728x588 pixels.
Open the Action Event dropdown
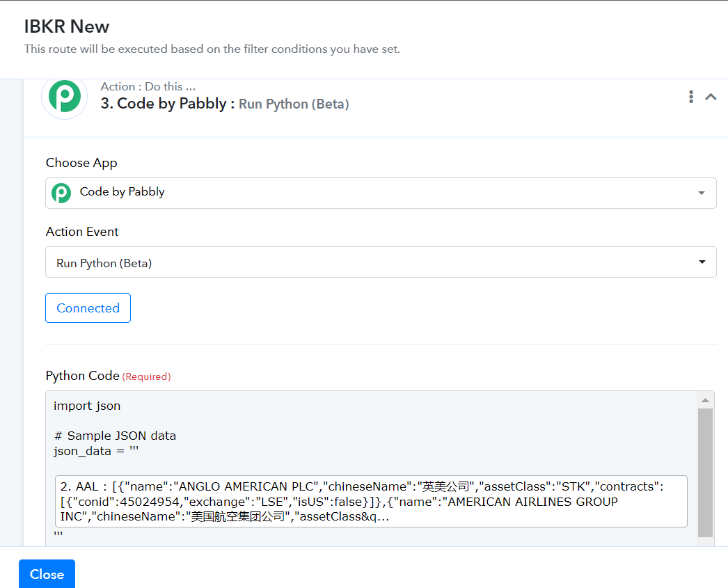point(381,262)
